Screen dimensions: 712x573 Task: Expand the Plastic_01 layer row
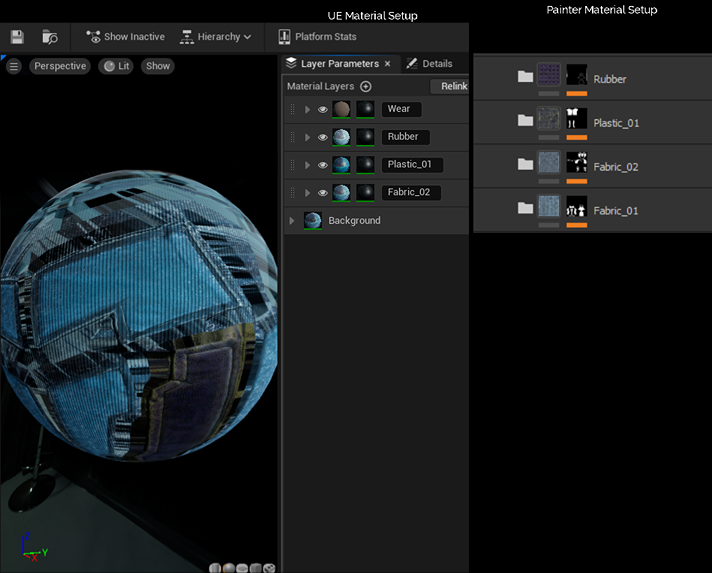click(x=307, y=165)
